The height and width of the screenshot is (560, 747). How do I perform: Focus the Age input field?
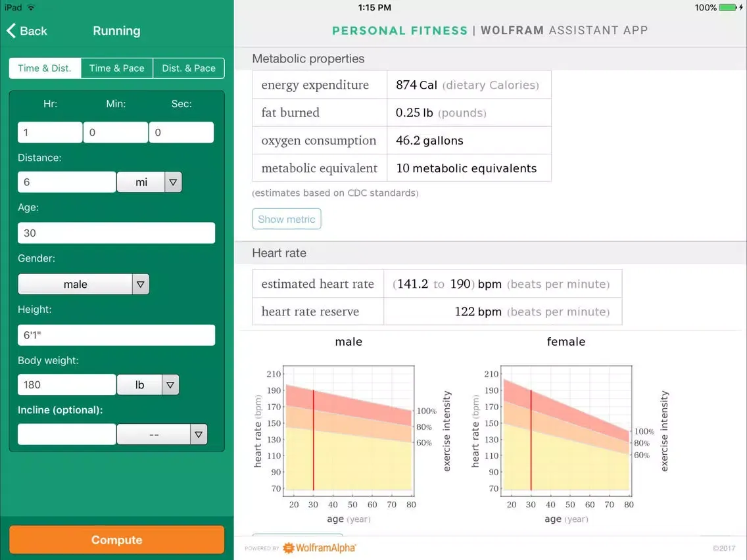(116, 233)
